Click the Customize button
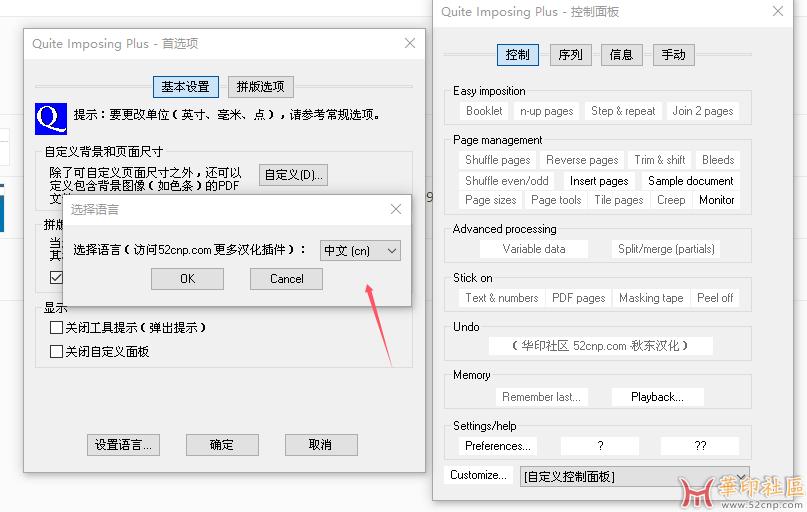This screenshot has height=512, width=807. pos(478,475)
